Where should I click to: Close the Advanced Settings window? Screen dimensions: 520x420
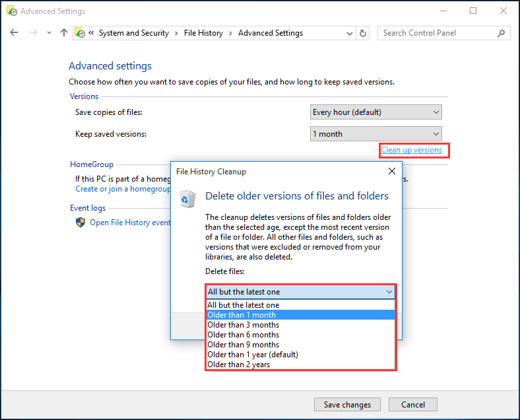pyautogui.click(x=503, y=11)
